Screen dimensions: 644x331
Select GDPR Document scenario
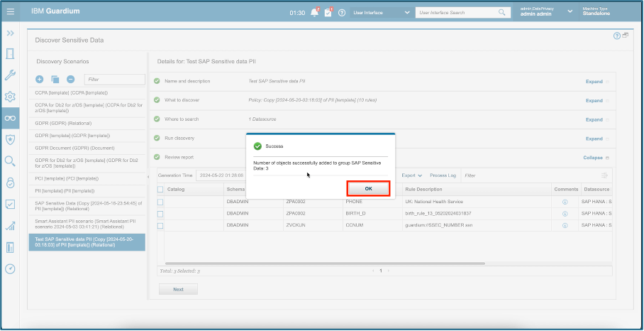pyautogui.click(x=87, y=148)
